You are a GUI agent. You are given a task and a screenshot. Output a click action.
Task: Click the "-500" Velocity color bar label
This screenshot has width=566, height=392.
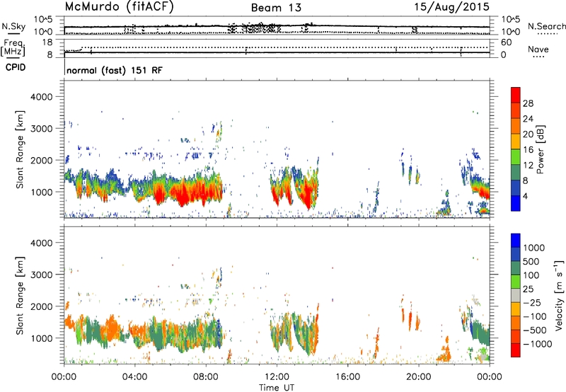535,330
